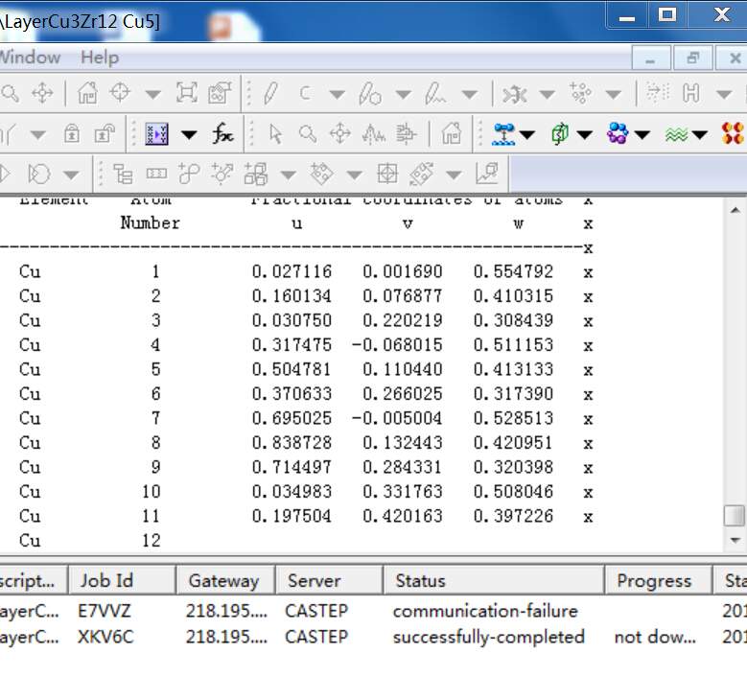
Task: Click the Progress column header
Action: pos(659,580)
